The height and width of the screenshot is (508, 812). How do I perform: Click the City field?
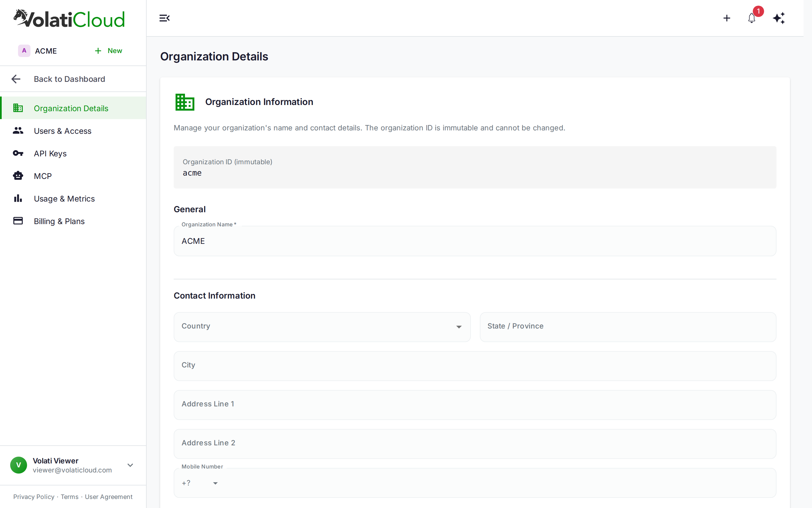pyautogui.click(x=475, y=366)
